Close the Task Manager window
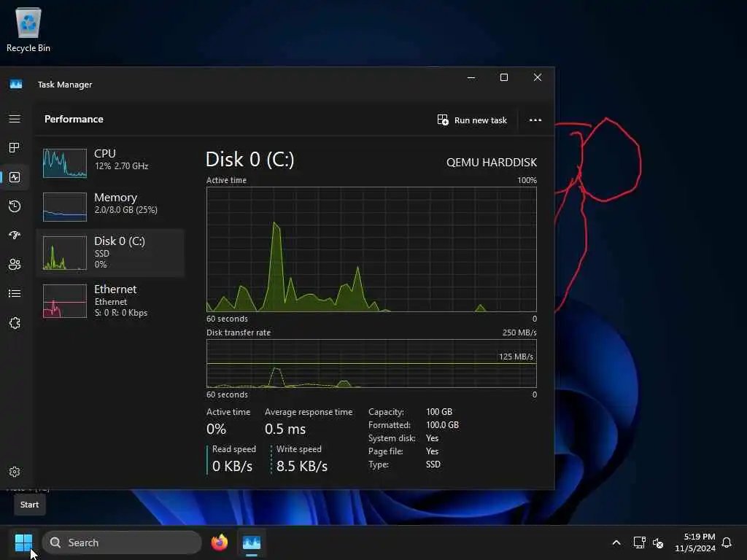 pyautogui.click(x=538, y=77)
